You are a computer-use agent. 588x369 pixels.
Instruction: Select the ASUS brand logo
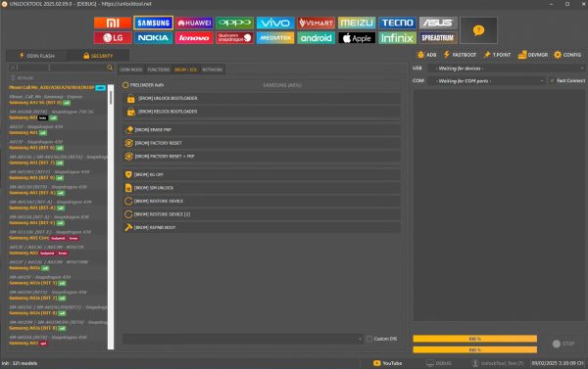tap(438, 23)
